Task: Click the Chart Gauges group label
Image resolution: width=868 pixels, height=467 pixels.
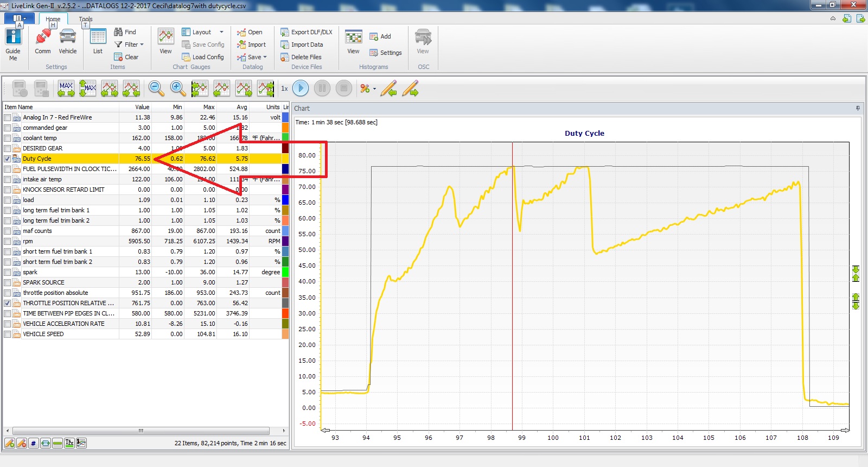Action: 192,67
